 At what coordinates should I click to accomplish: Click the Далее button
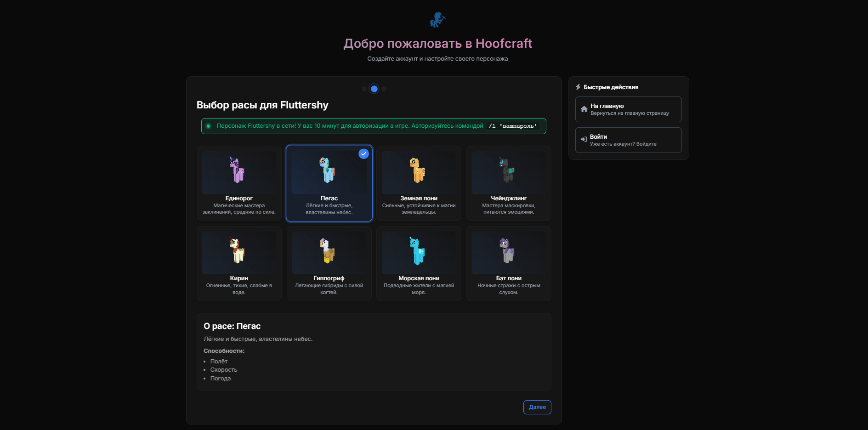click(537, 407)
